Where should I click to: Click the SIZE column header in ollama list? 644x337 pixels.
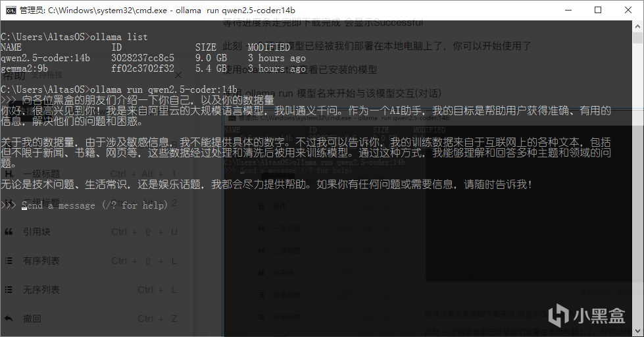(x=206, y=47)
